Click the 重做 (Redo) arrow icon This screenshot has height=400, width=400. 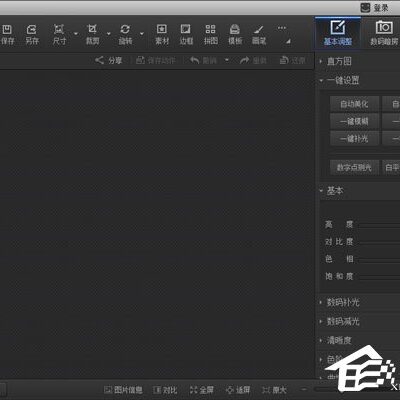click(245, 60)
